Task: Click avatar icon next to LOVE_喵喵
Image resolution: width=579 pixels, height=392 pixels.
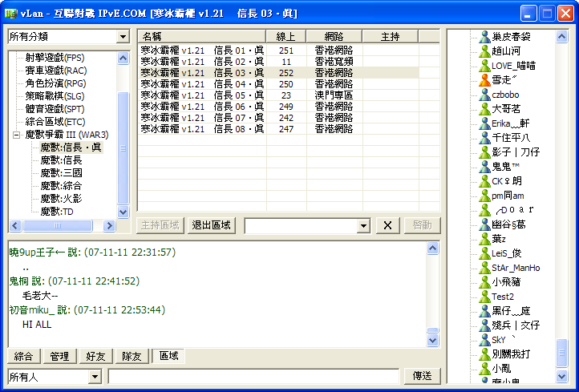Action: (x=484, y=66)
